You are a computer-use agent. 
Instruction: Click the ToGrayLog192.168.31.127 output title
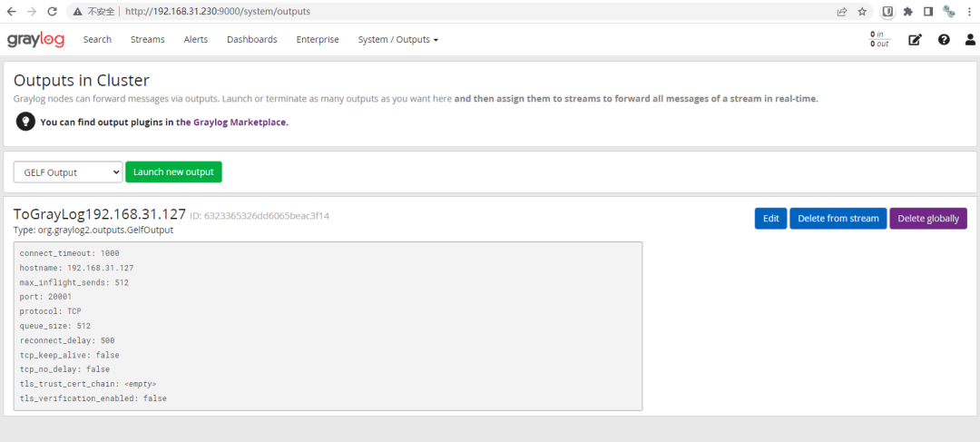(x=100, y=214)
